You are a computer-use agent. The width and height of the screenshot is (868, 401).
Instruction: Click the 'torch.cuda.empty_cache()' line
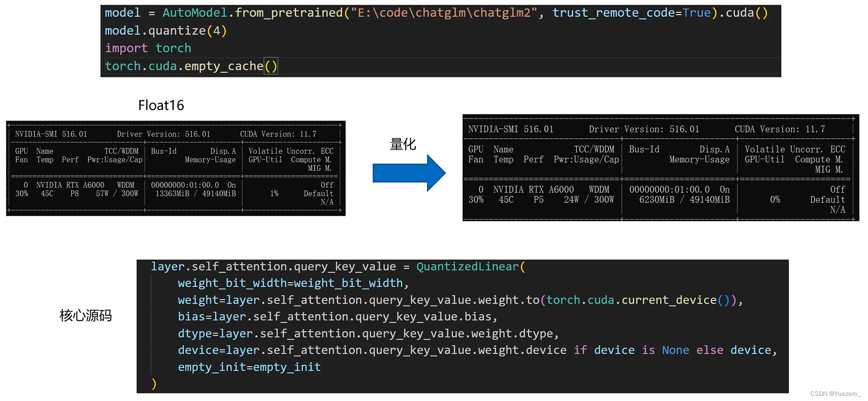click(191, 66)
